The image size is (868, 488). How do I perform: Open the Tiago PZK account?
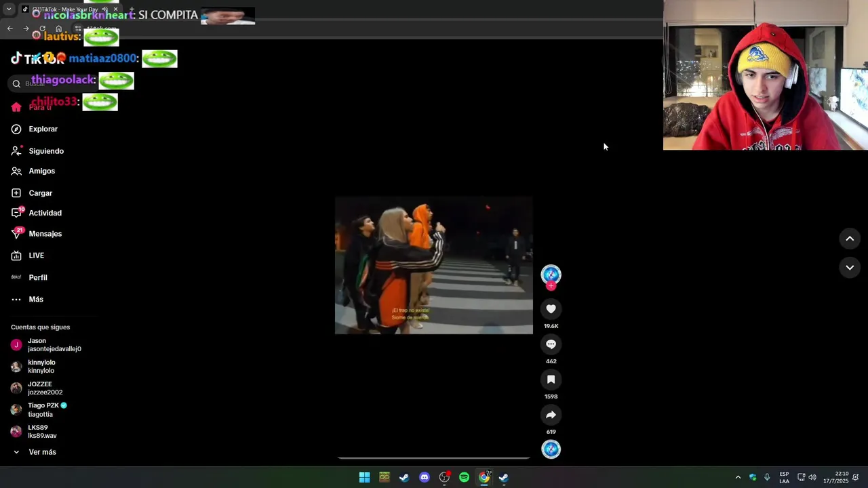39,410
